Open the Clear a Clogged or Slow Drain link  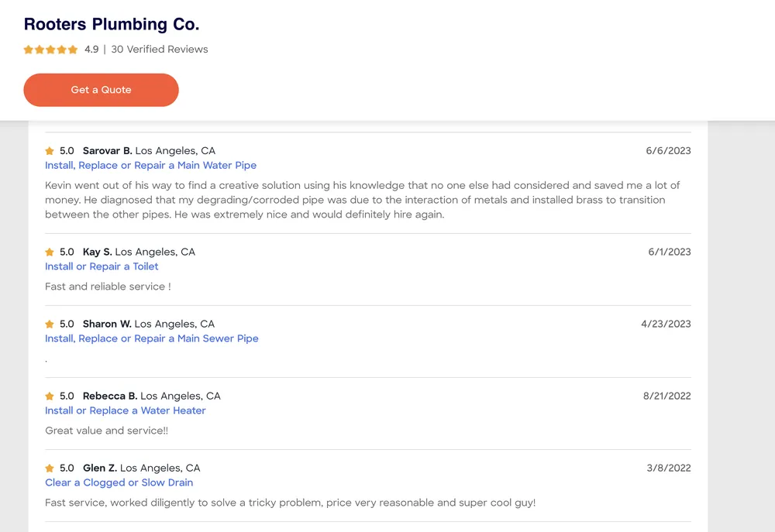(119, 482)
